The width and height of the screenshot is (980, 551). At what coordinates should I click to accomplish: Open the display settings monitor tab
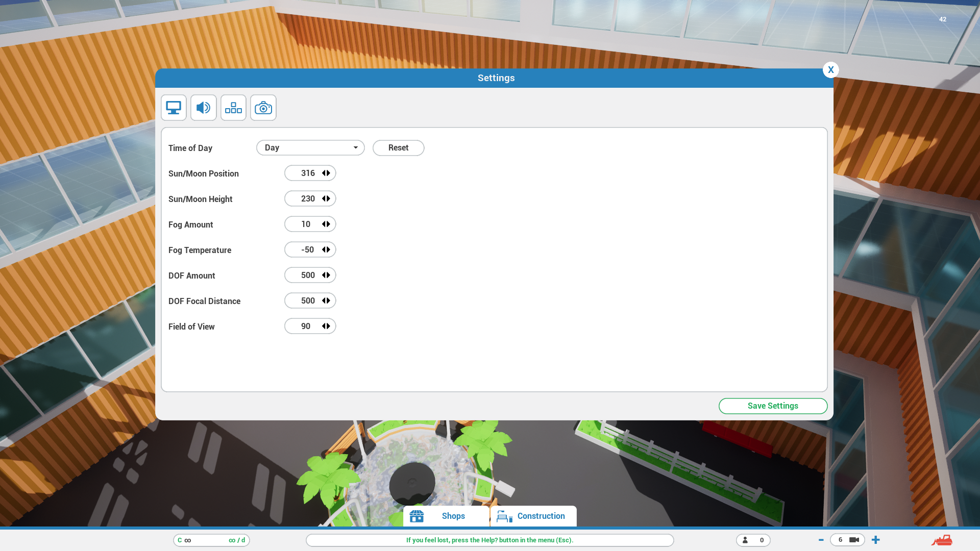tap(174, 108)
